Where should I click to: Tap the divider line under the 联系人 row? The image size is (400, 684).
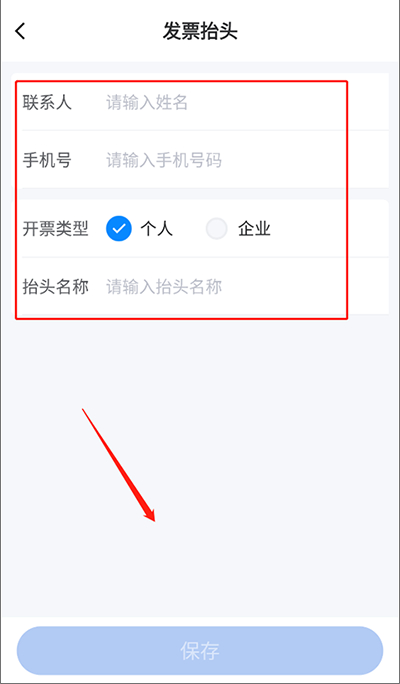click(x=205, y=130)
